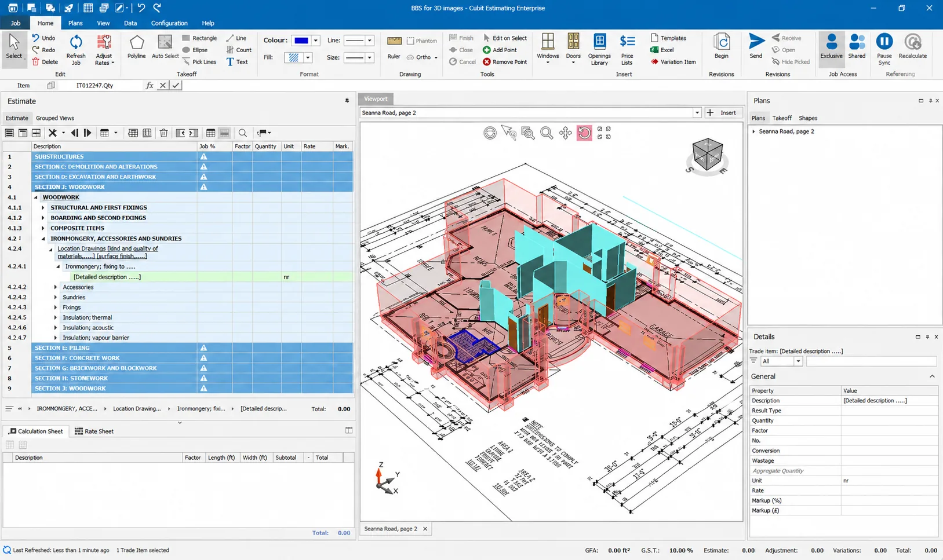Open the All filter dropdown in Details
The image size is (943, 560).
click(x=798, y=361)
